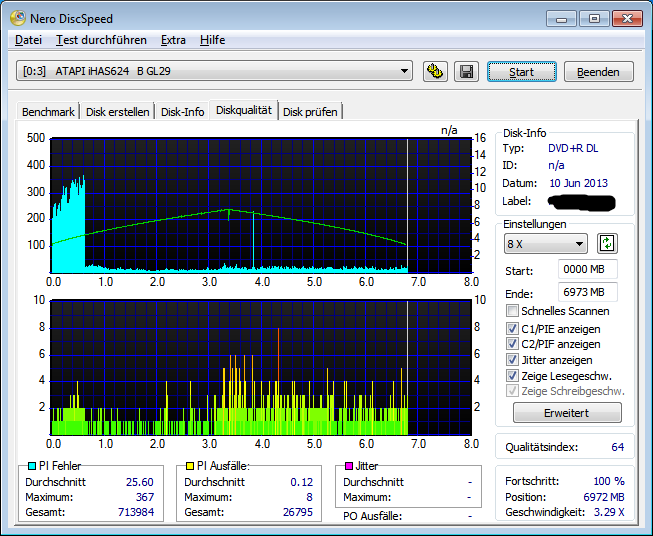Viewport: 653px width, 536px height.
Task: Toggle the Zeige Lesegeschw. checkbox
Action: click(x=512, y=376)
